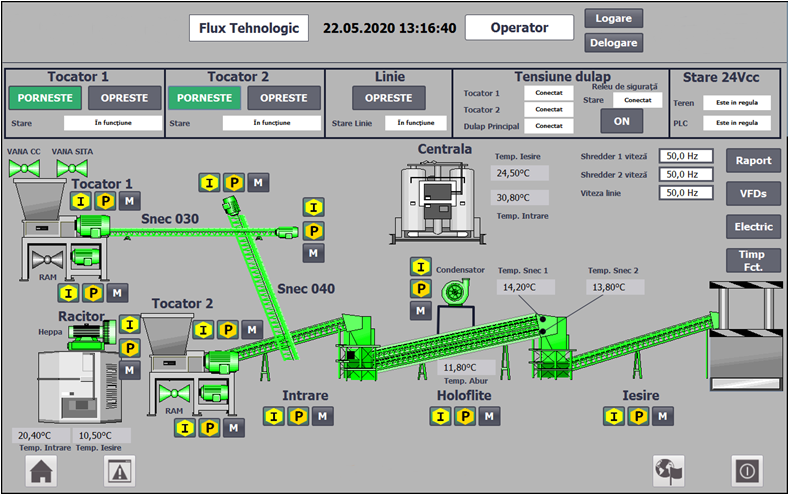789x495 pixels.
Task: Click the Logare button
Action: (613, 18)
